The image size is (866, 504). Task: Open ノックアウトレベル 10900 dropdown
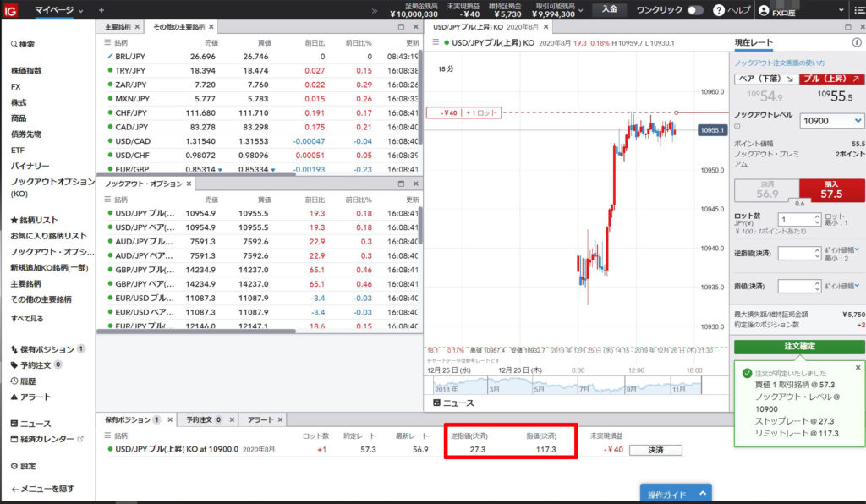click(x=832, y=121)
